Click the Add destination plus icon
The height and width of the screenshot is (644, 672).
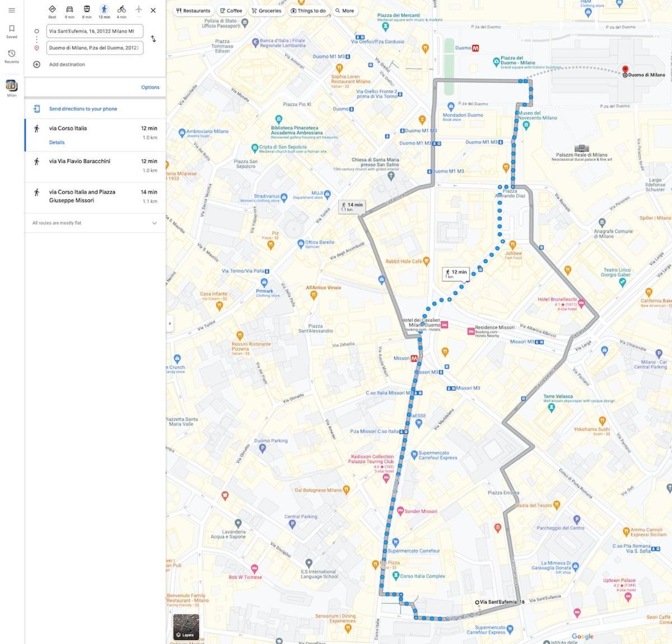pos(37,64)
